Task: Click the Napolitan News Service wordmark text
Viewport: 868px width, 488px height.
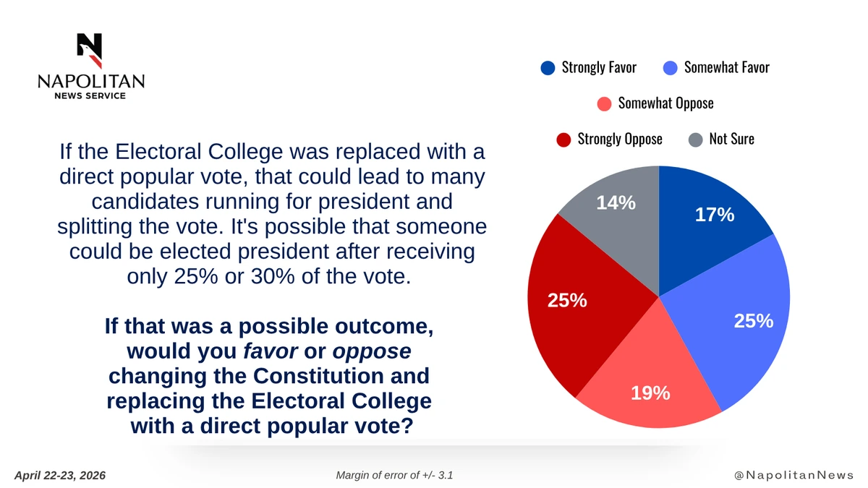Action: (x=91, y=85)
